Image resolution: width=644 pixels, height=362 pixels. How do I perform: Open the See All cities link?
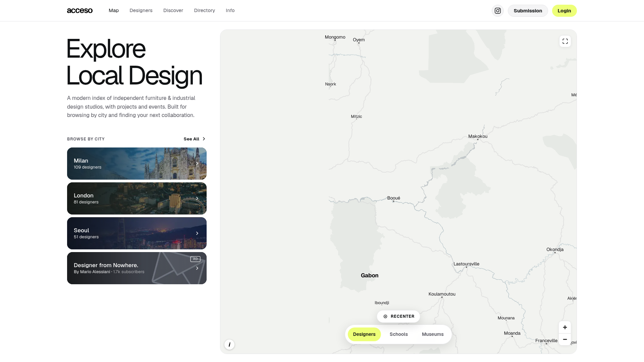(195, 139)
